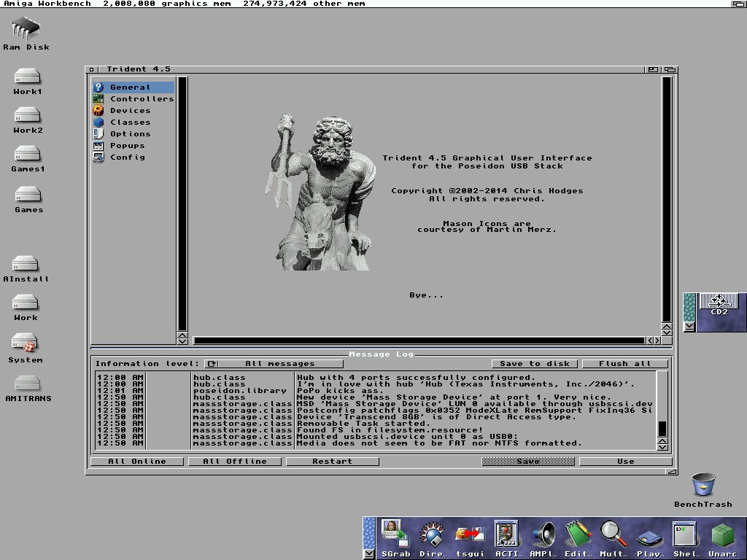This screenshot has width=747, height=560.
Task: Collapse the bottom dock using its arrow gadget
Action: click(369, 554)
